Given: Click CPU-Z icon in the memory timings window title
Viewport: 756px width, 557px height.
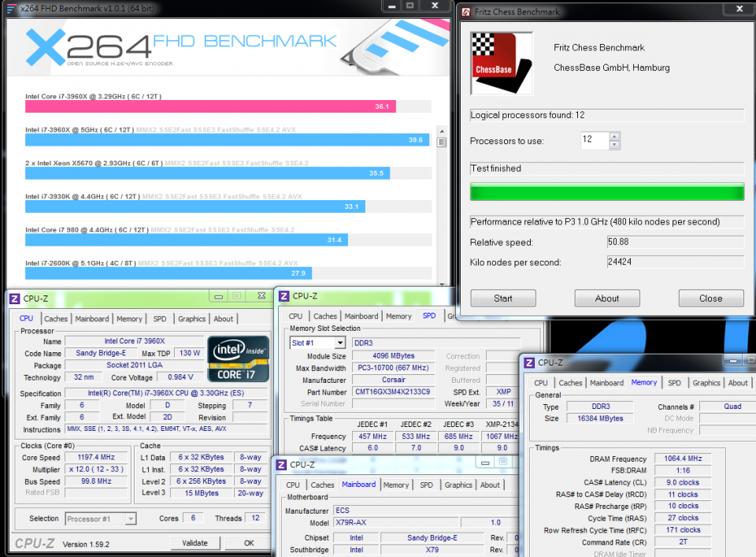Looking at the screenshot, I should (528, 362).
